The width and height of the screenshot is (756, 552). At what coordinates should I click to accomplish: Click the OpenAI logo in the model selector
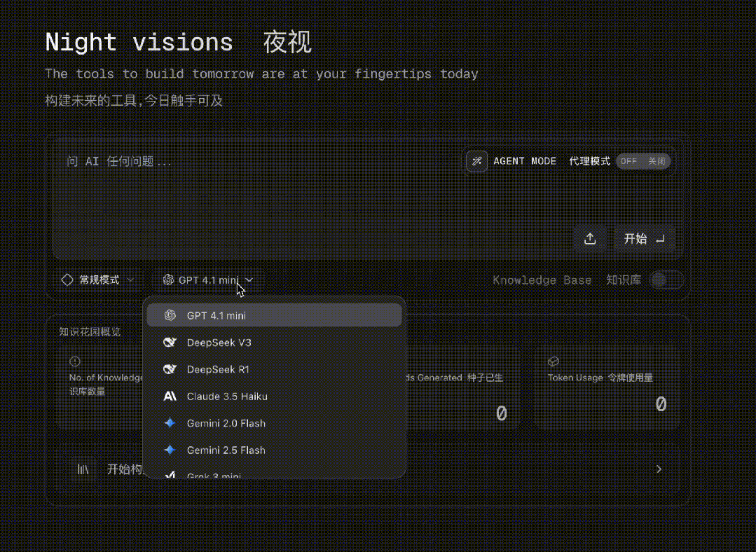[x=168, y=280]
